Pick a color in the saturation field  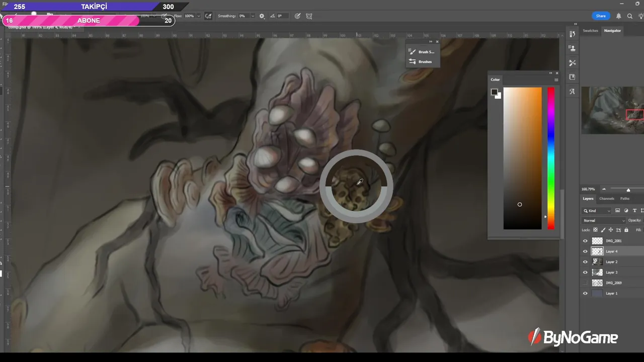pyautogui.click(x=522, y=158)
